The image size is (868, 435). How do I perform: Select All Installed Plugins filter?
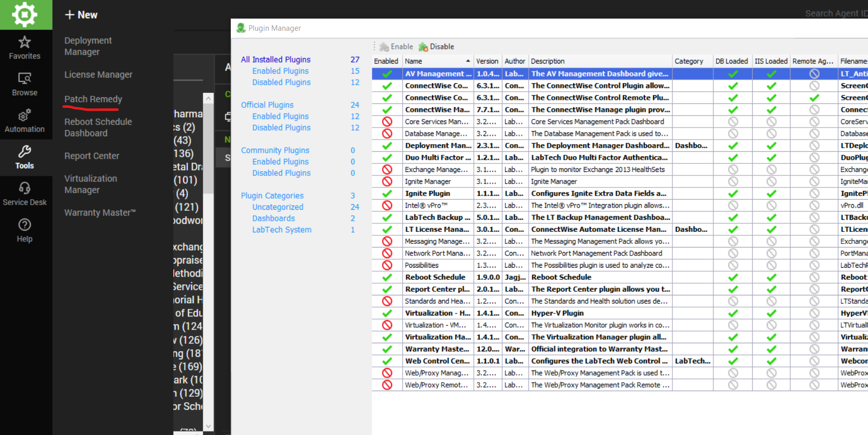276,59
